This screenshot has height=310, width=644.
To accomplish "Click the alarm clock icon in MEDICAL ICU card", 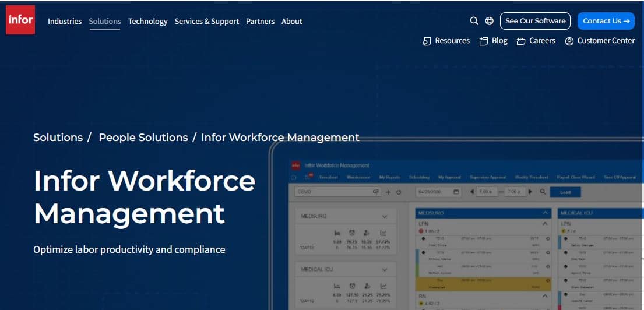I will (x=352, y=286).
